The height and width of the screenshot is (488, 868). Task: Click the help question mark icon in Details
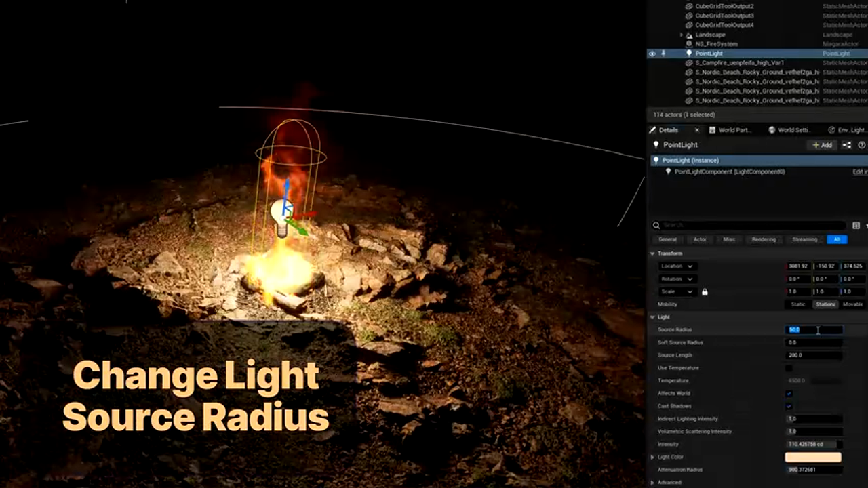[x=862, y=145]
